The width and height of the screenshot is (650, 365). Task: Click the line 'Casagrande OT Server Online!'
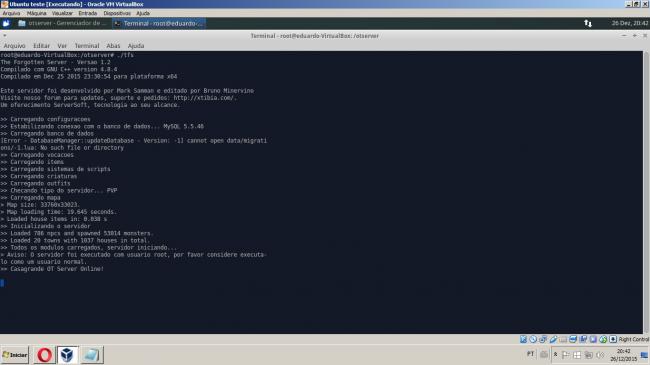[52, 269]
